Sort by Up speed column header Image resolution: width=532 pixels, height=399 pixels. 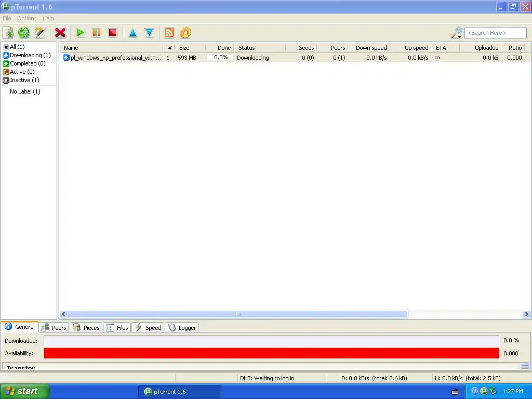[x=410, y=48]
